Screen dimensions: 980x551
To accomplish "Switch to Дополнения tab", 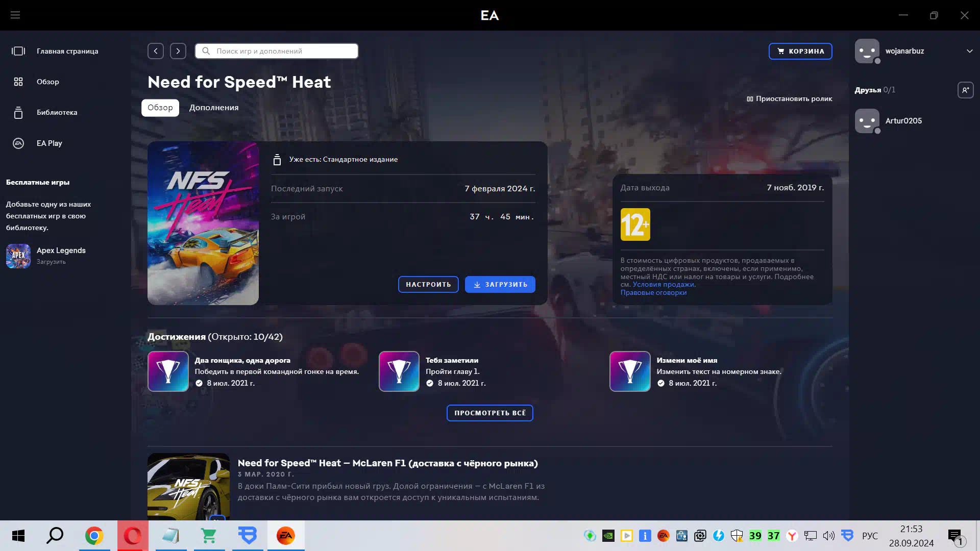I will tap(214, 108).
